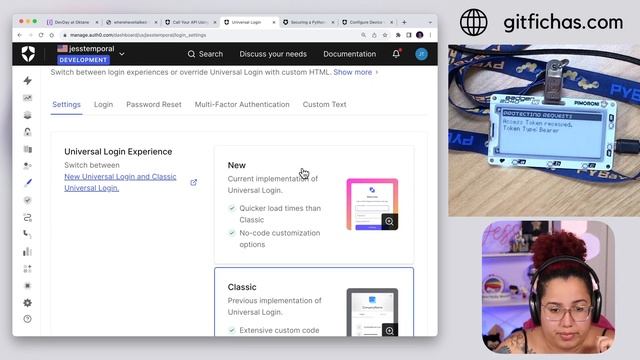
Task: Open Actions flow sidebar icon
Action: pos(27,217)
